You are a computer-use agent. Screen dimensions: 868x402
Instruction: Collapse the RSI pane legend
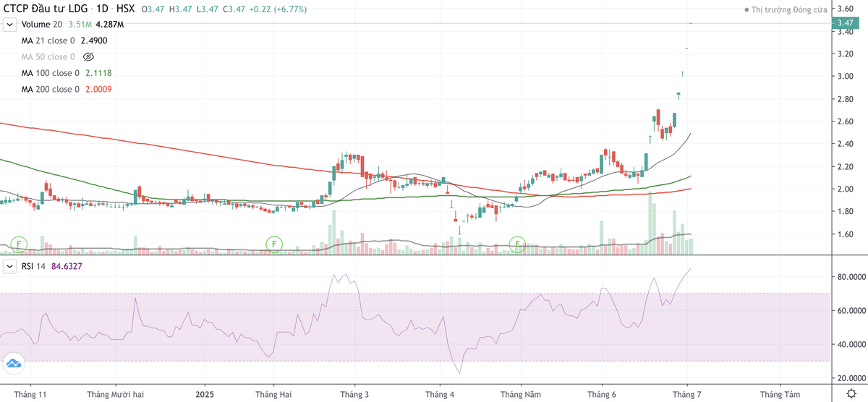pyautogui.click(x=9, y=267)
